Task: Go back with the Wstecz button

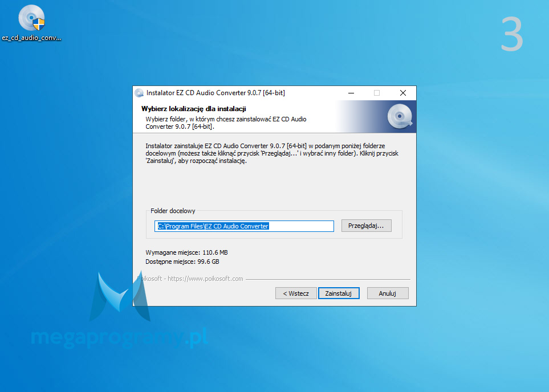Action: tap(296, 293)
